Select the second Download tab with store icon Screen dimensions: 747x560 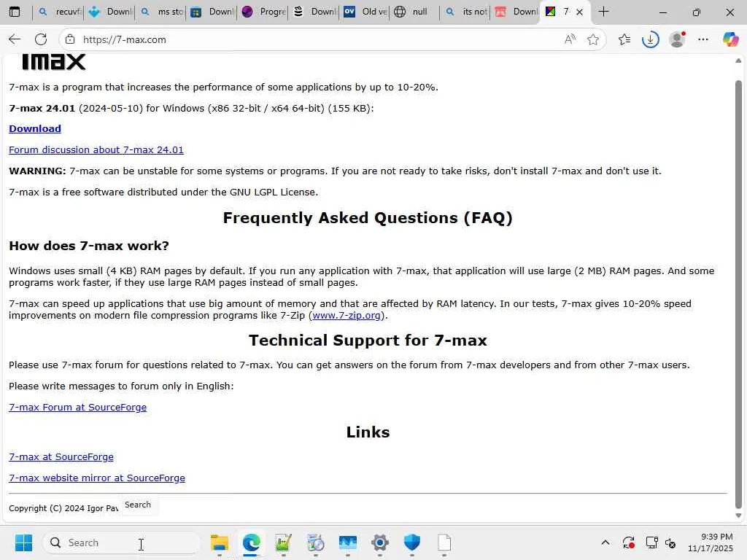[213, 12]
